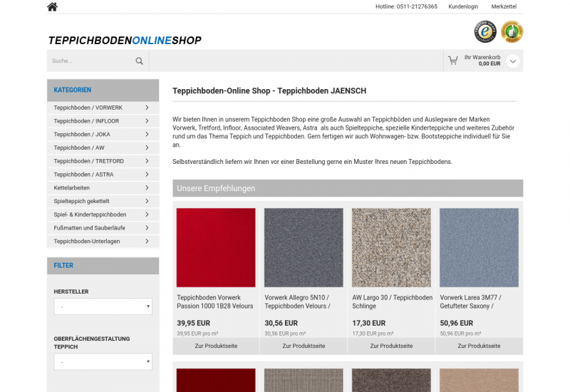Click the search magnifier icon
The width and height of the screenshot is (570, 392).
point(139,61)
